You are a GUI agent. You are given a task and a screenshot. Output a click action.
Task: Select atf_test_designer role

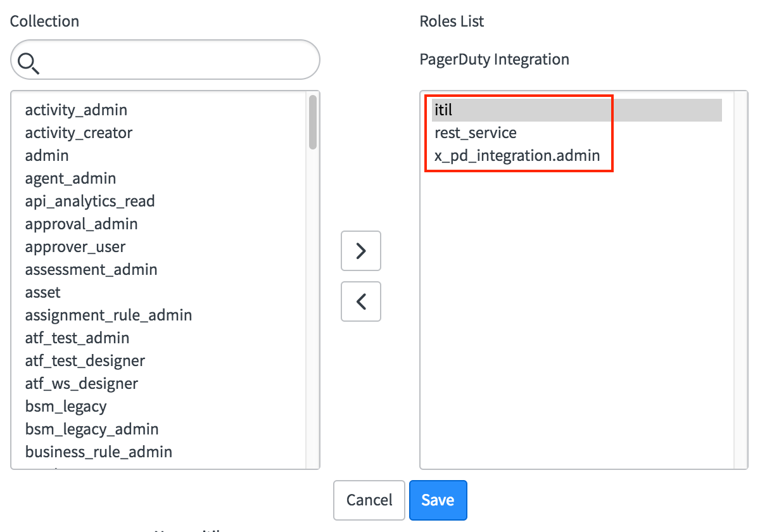point(85,361)
